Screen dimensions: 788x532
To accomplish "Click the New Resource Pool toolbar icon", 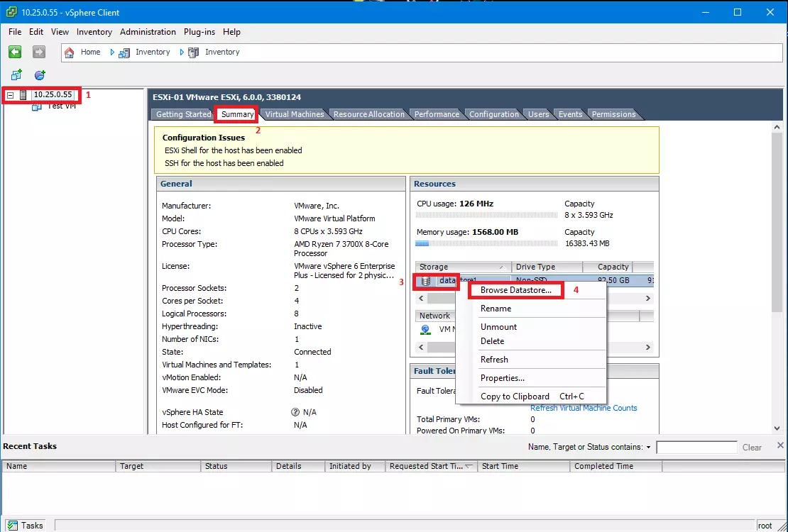I will (40, 75).
